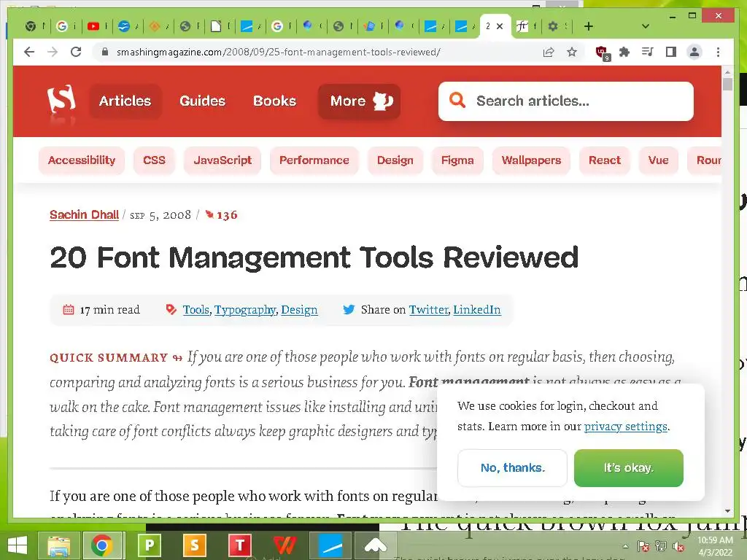This screenshot has height=560, width=747.
Task: Open the blue slash app on taskbar
Action: pyautogui.click(x=330, y=545)
